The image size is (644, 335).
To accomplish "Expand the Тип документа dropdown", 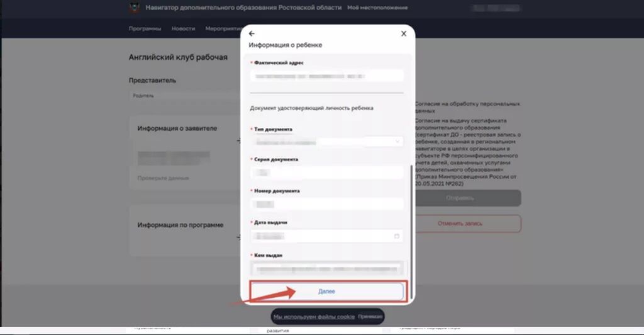I will pyautogui.click(x=327, y=142).
